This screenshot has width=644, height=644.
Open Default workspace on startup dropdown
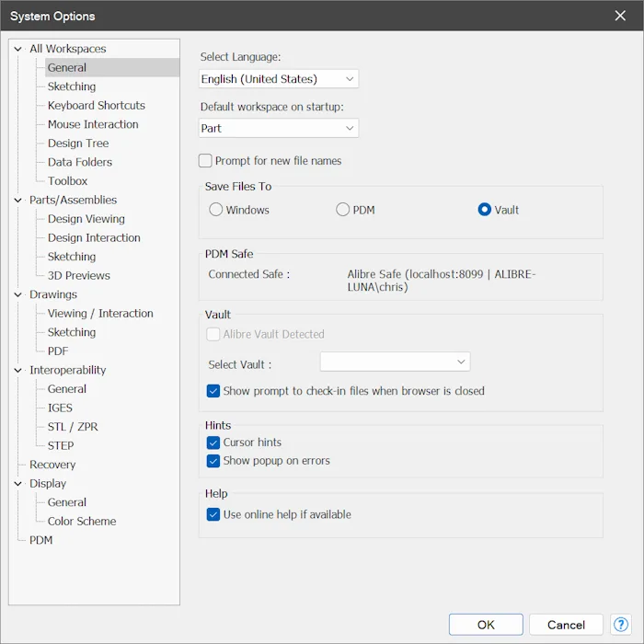click(x=279, y=128)
